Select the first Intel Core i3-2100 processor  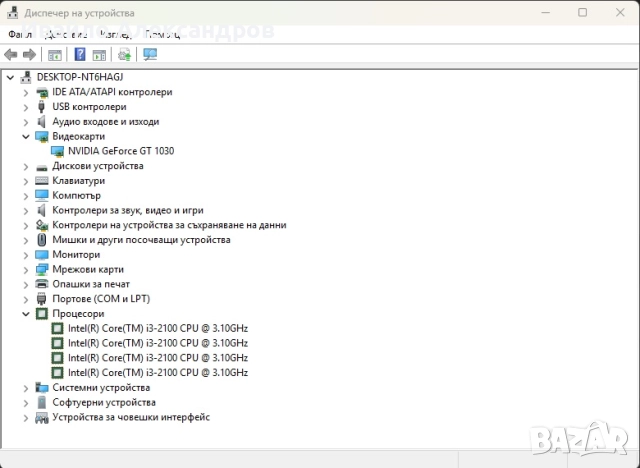[158, 328]
